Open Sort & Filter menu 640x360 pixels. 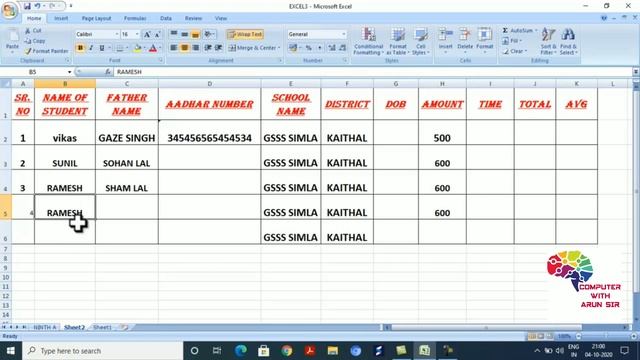pos(548,41)
